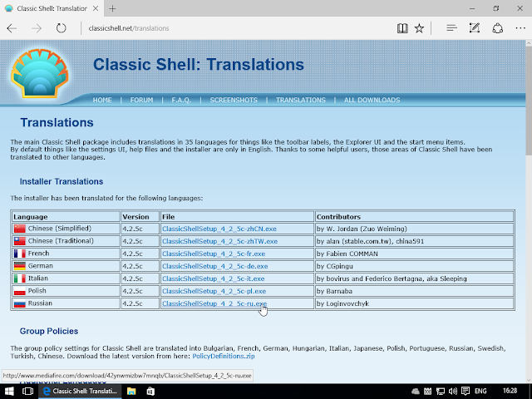Viewport: 532px width, 399px height.
Task: Click the German flag icon
Action: click(20, 266)
